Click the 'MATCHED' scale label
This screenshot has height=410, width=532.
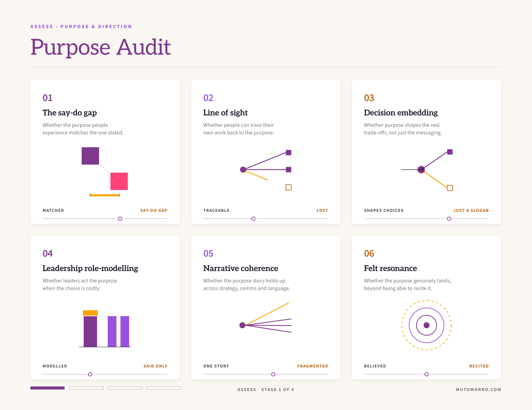pyautogui.click(x=53, y=211)
